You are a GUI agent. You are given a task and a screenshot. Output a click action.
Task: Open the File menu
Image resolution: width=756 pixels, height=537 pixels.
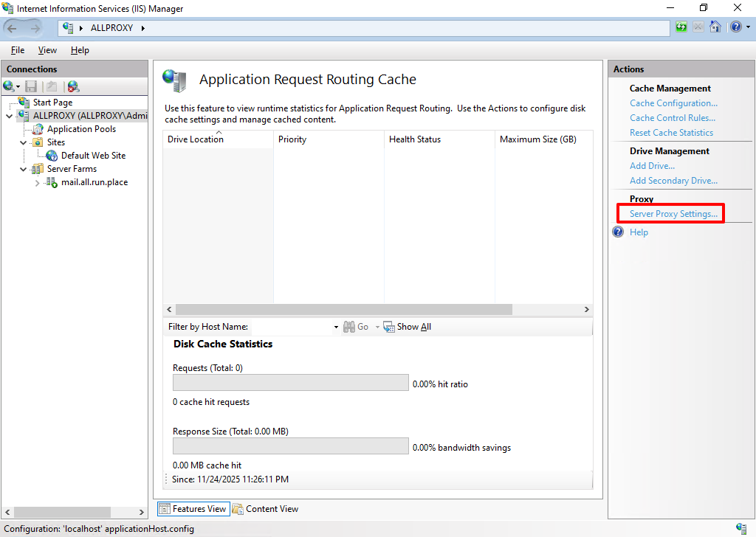click(x=18, y=50)
